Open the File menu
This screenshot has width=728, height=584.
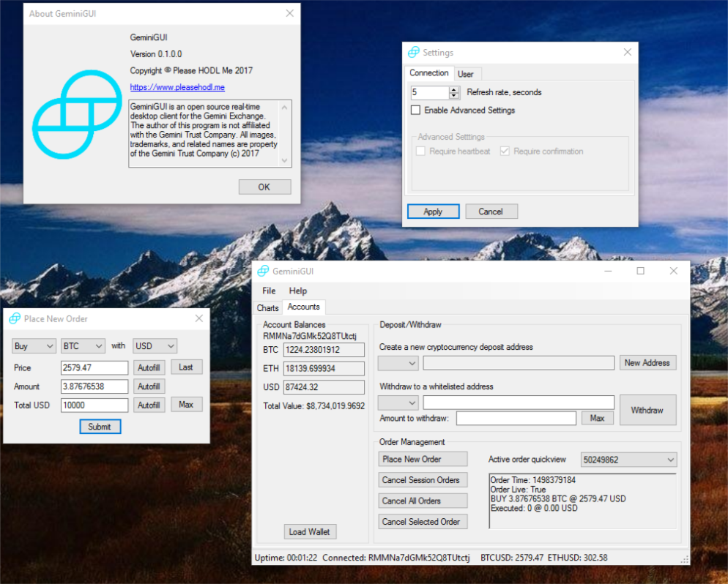pyautogui.click(x=269, y=291)
